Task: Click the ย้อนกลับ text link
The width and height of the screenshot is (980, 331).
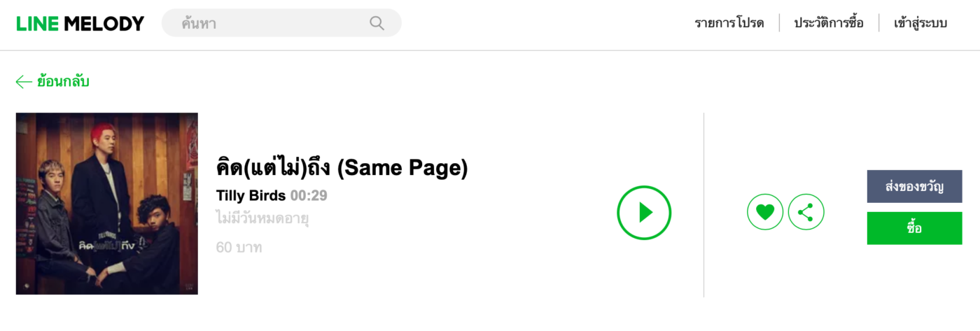Action: tap(63, 82)
